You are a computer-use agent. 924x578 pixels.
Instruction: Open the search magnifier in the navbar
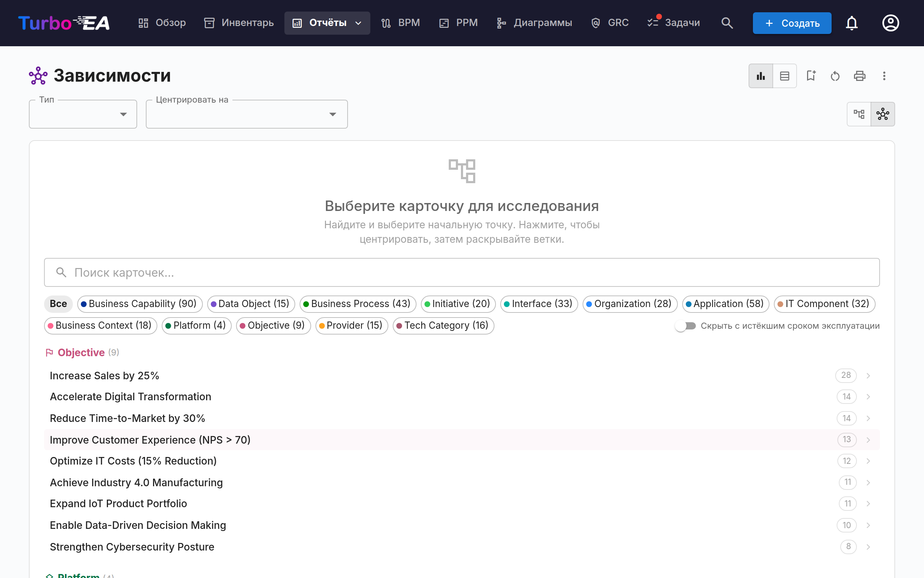pyautogui.click(x=727, y=23)
